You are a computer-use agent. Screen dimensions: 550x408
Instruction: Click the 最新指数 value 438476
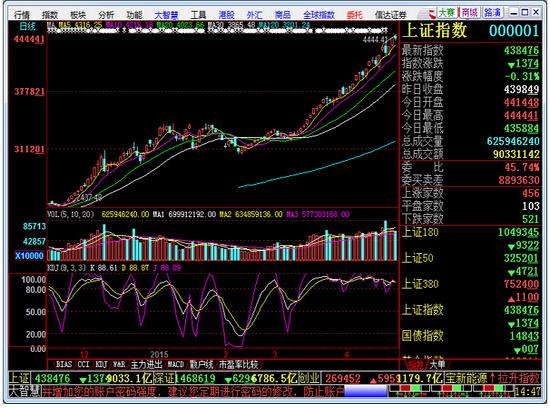coord(521,51)
